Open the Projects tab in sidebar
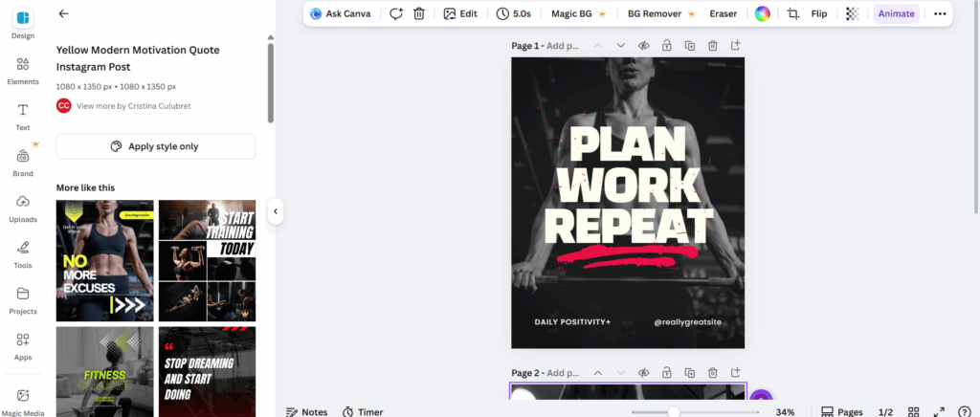Screen dimensions: 980x417 [23, 299]
